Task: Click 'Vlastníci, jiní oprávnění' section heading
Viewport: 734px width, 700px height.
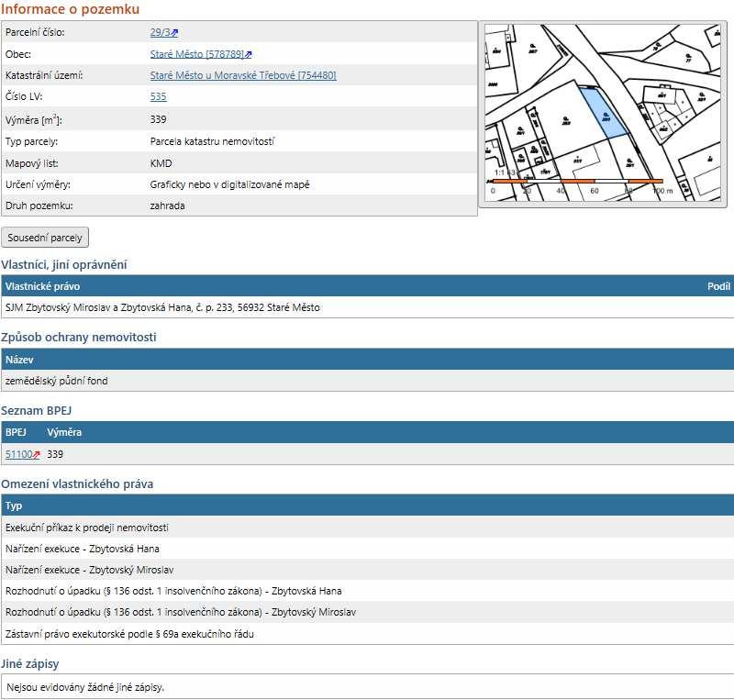Action: coord(63,264)
